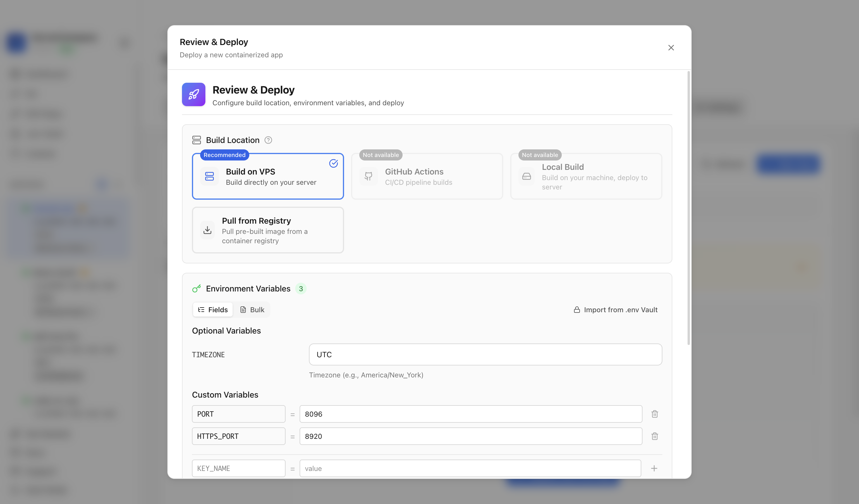Click the Custom Variables heading

pos(225,395)
